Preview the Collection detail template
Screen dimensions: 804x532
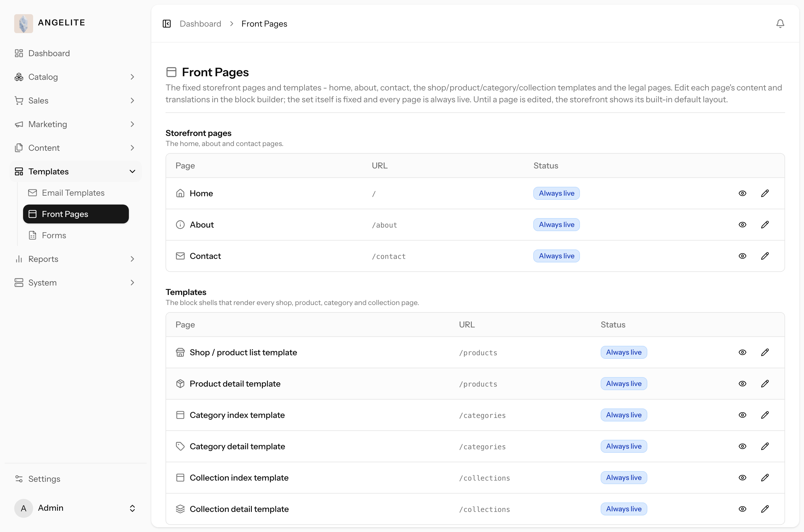(742, 509)
